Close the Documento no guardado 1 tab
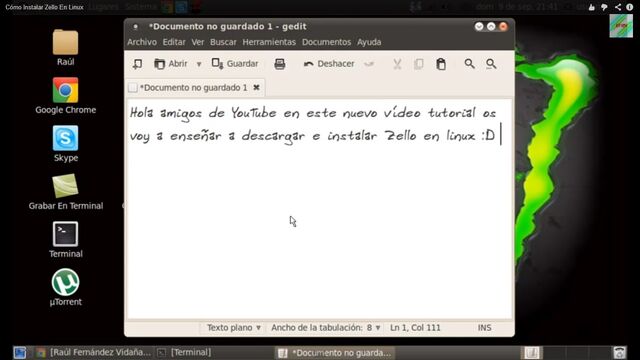Screen dimensions: 640x360 tap(256, 87)
